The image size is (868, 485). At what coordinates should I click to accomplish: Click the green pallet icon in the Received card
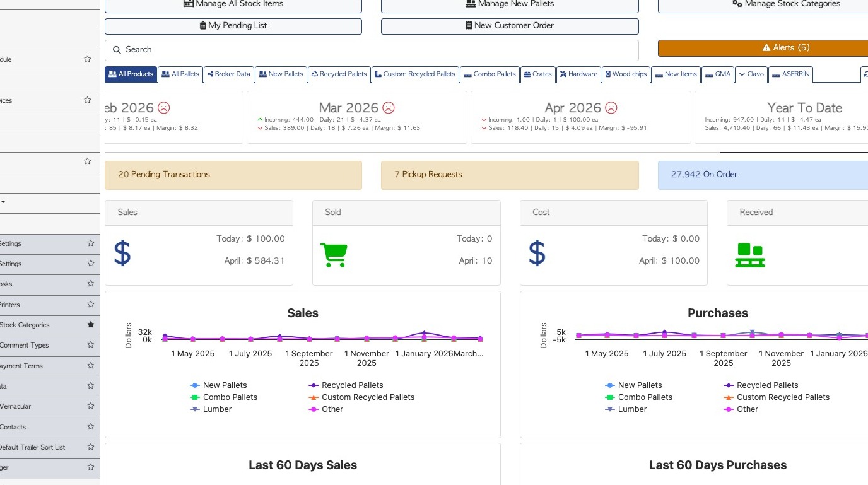(750, 255)
